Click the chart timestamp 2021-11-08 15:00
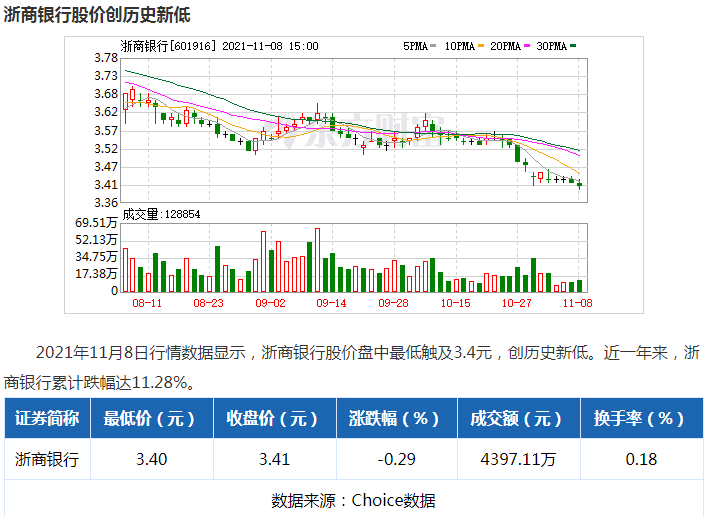Screen dimensions: 705x516 [270, 46]
